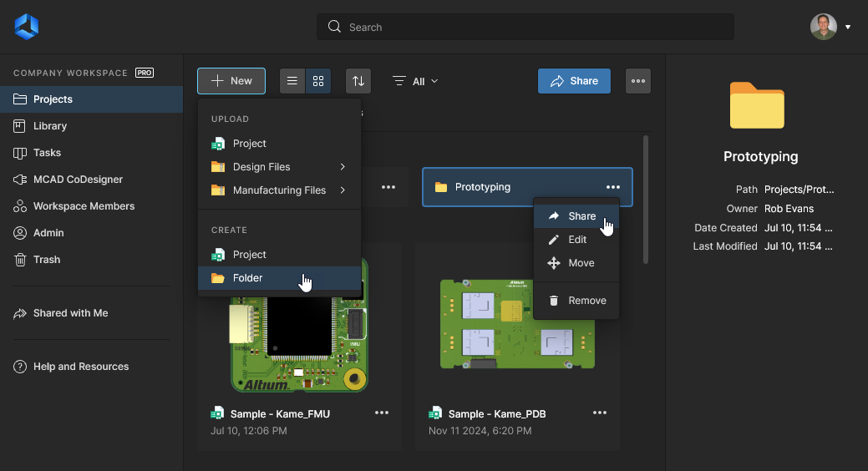Open the toolbar more options ellipsis

point(637,81)
